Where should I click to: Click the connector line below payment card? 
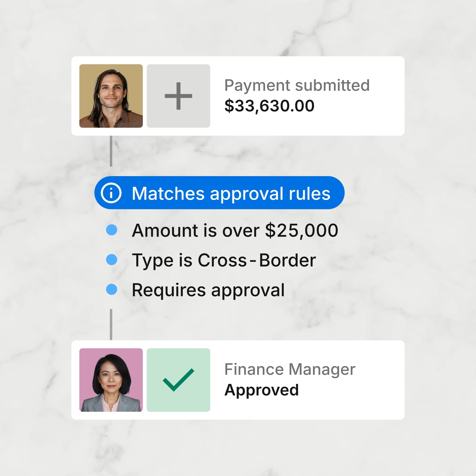(111, 151)
